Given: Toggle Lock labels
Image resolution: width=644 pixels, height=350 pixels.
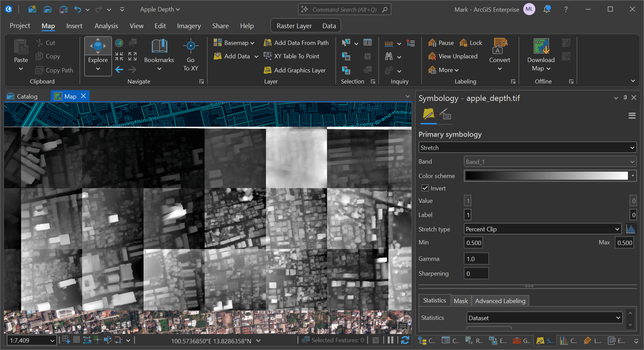Looking at the screenshot, I should click(471, 43).
